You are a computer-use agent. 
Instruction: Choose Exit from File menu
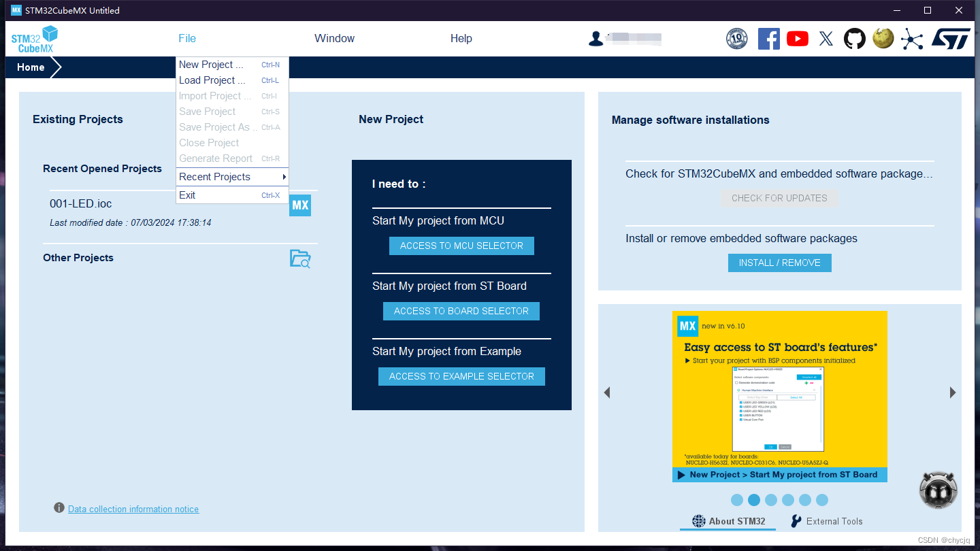pyautogui.click(x=232, y=195)
